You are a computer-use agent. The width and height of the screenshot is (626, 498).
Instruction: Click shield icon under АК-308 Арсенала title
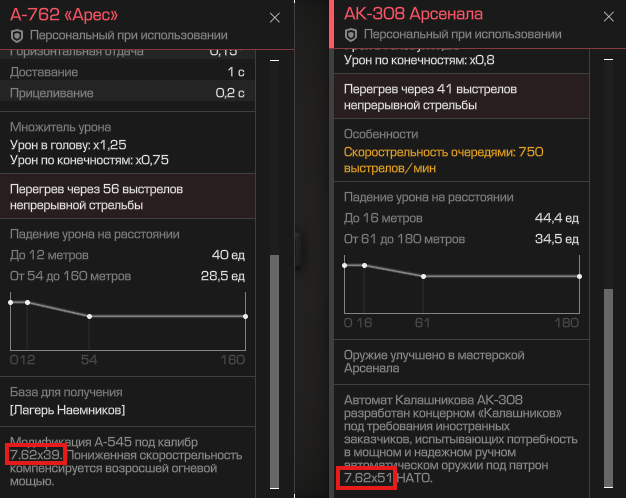[349, 35]
